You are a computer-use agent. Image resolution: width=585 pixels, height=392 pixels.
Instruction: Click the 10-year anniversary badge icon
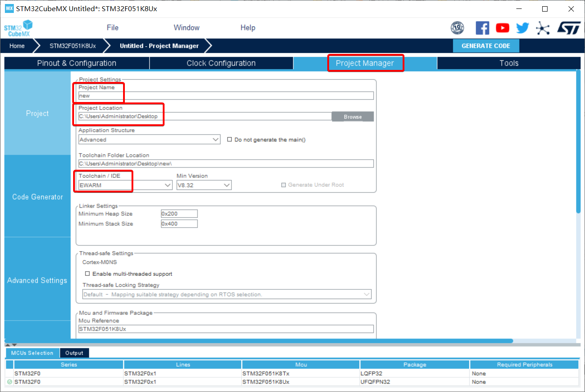point(457,28)
